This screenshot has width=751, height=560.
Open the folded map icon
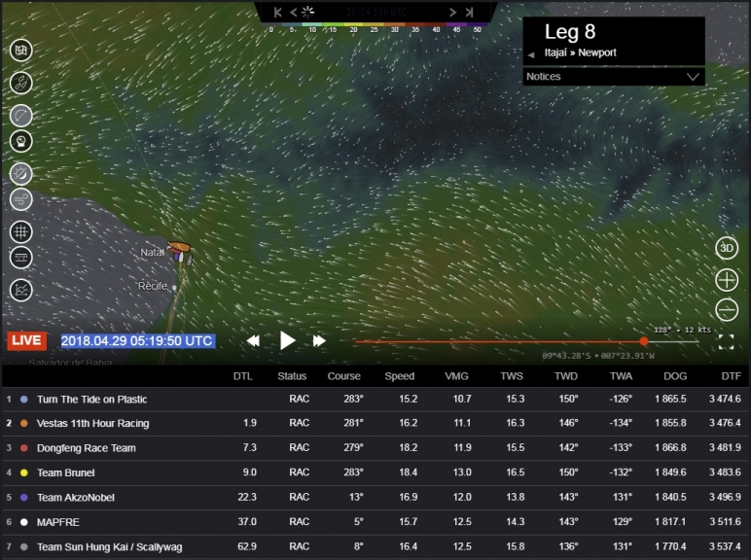(x=21, y=50)
